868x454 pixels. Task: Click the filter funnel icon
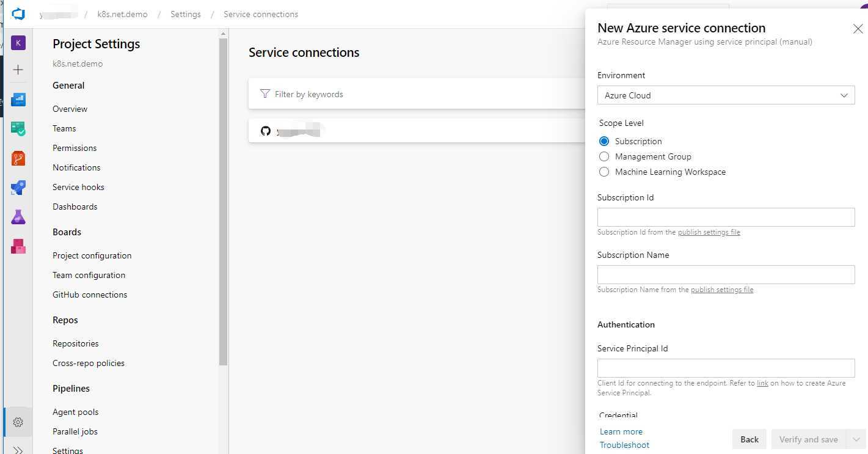click(x=265, y=94)
